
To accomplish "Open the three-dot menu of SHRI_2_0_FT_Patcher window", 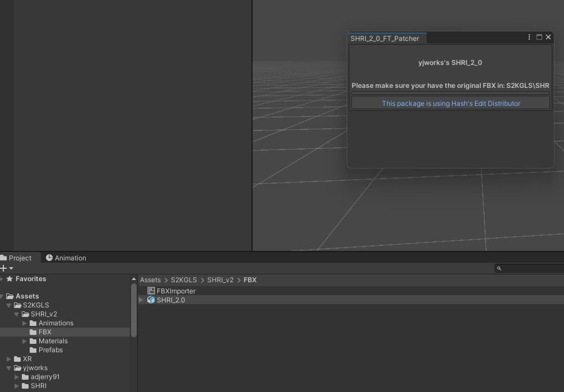I will (x=529, y=37).
